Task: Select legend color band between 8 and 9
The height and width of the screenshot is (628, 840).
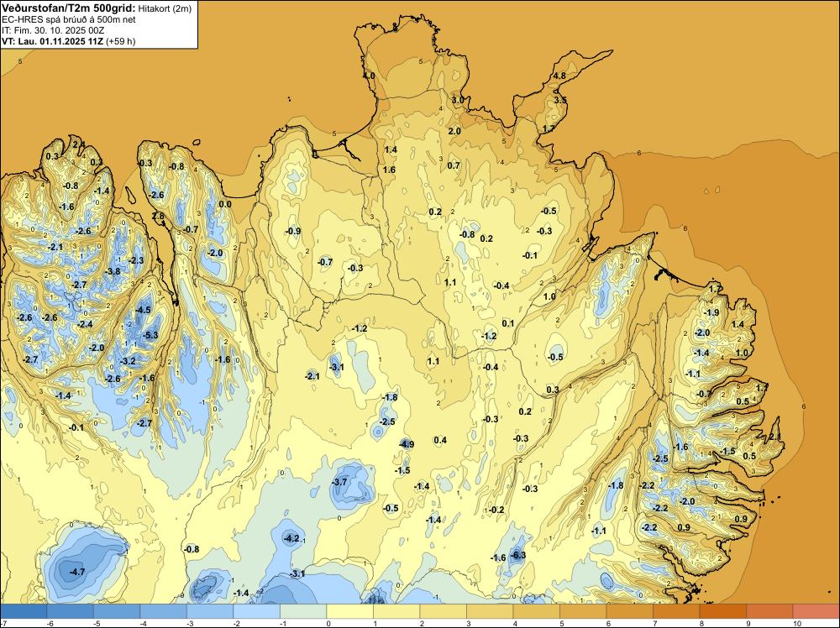Action: pos(722,611)
